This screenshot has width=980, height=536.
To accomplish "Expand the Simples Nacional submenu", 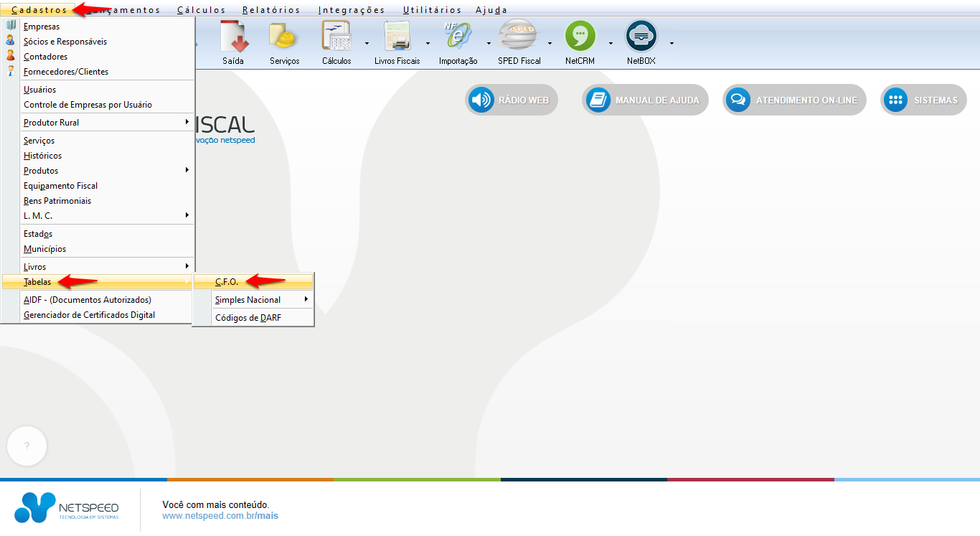I will (x=261, y=300).
